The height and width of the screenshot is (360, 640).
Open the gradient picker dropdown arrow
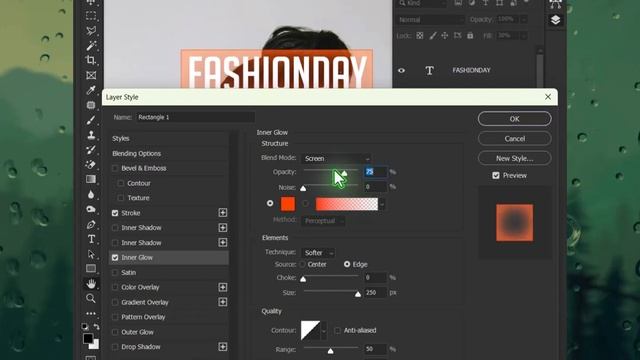tap(382, 204)
